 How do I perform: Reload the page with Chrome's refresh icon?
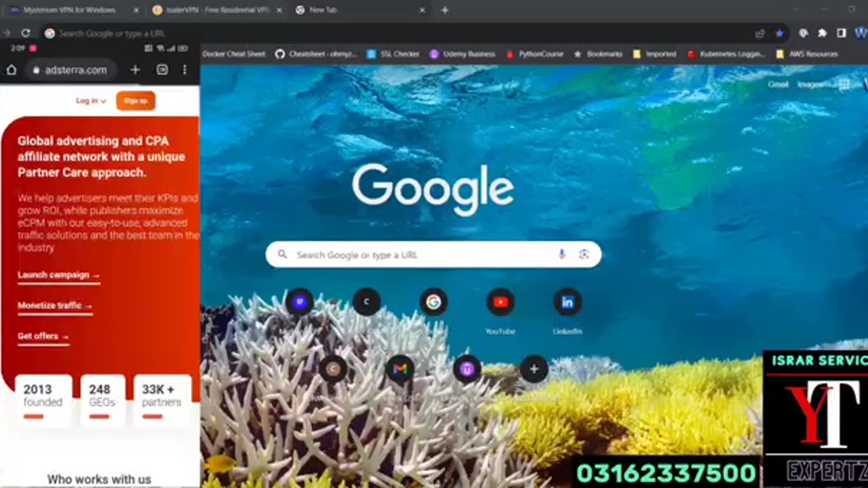click(x=26, y=33)
